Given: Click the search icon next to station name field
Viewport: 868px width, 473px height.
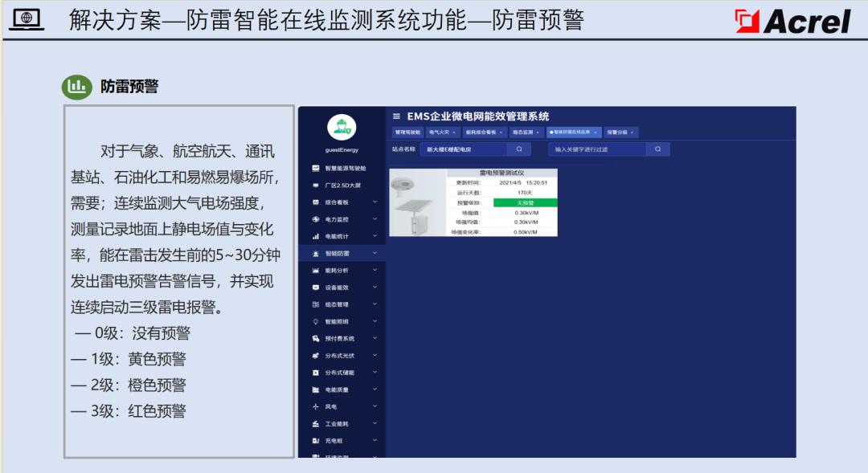Looking at the screenshot, I should coord(518,149).
